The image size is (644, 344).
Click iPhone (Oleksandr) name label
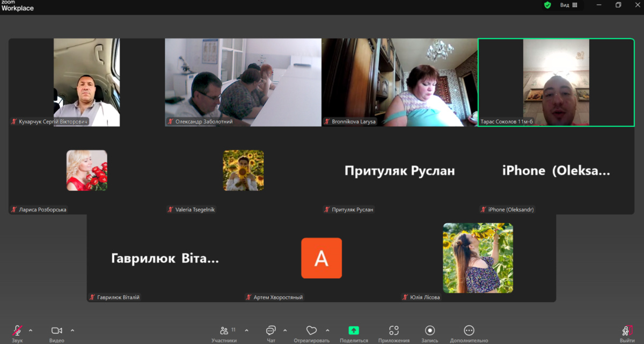(x=511, y=210)
